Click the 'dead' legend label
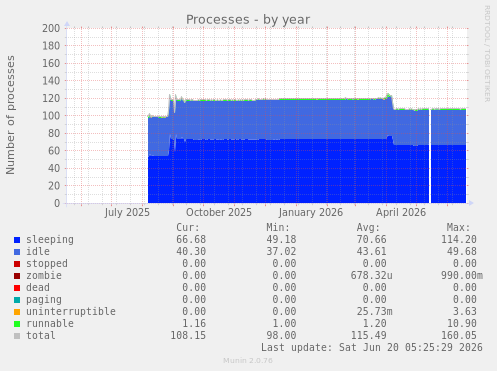Viewport: 497px width, 371px height. coord(38,287)
